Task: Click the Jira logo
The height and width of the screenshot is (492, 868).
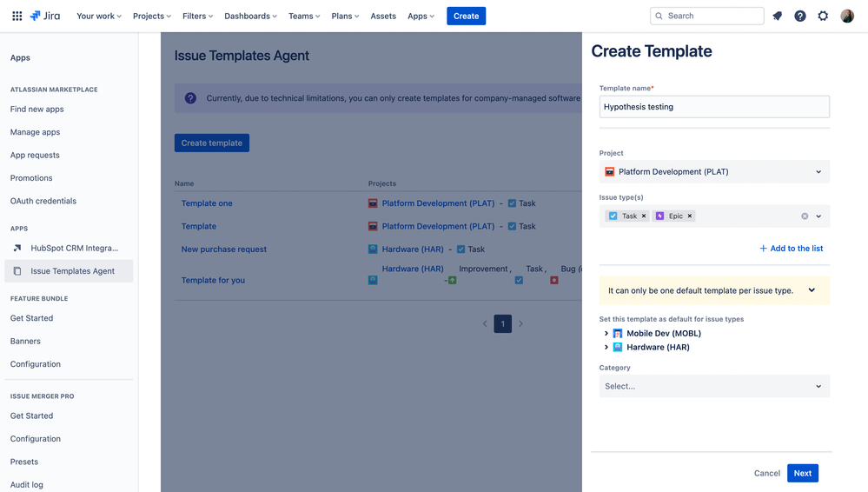Action: coord(45,16)
